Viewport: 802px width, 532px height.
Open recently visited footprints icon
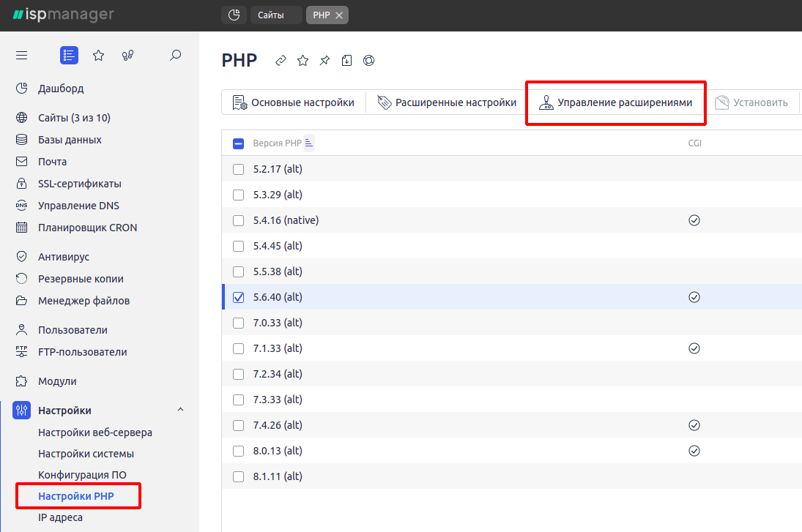pyautogui.click(x=127, y=55)
